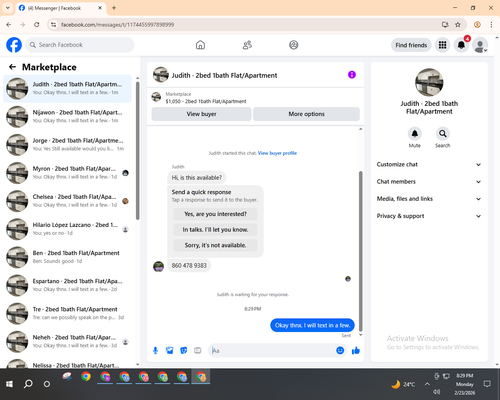The height and width of the screenshot is (400, 500).
Task: Expand Privacy & support section
Action: [429, 216]
